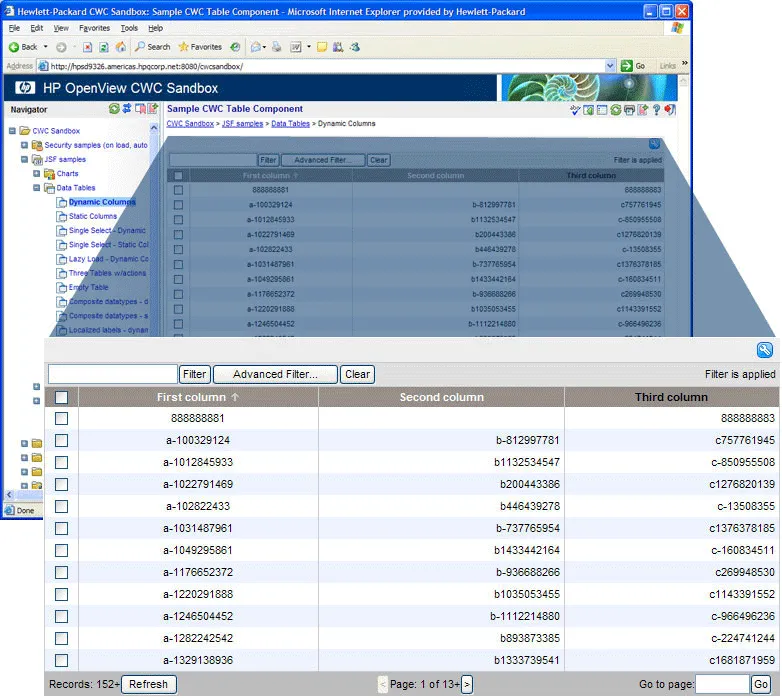This screenshot has width=782, height=698.
Task: Click the help question mark icon
Action: pyautogui.click(x=656, y=110)
